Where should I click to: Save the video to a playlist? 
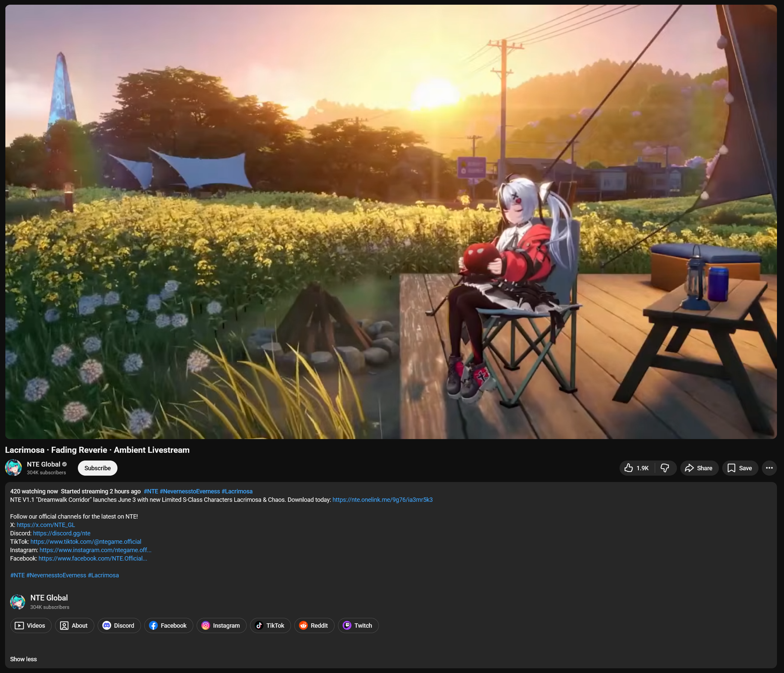click(x=740, y=468)
